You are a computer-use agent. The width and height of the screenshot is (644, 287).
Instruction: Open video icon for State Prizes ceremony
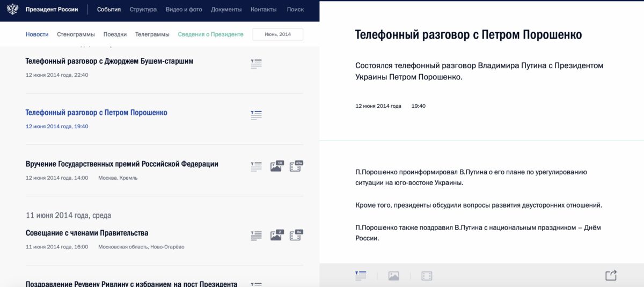(296, 166)
